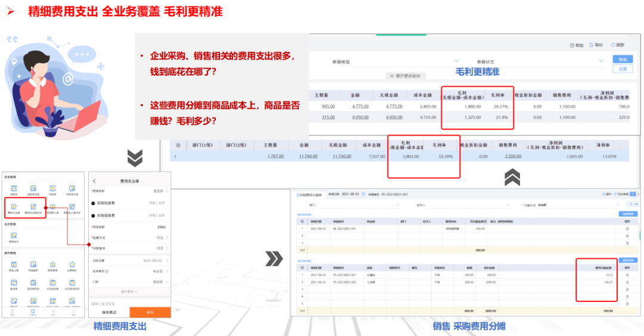Expand 展开更多 in the expense form
Screen dimensions: 644x336
[129, 291]
